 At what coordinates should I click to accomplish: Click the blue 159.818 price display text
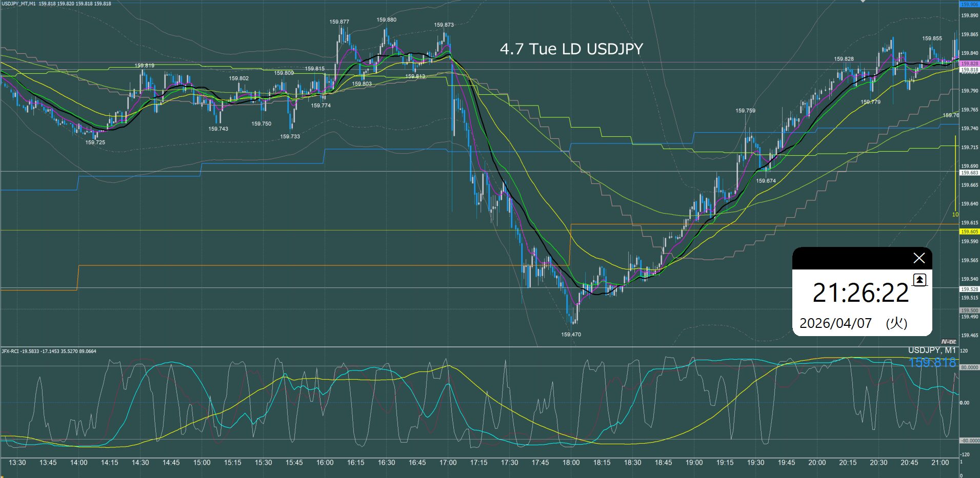932,363
